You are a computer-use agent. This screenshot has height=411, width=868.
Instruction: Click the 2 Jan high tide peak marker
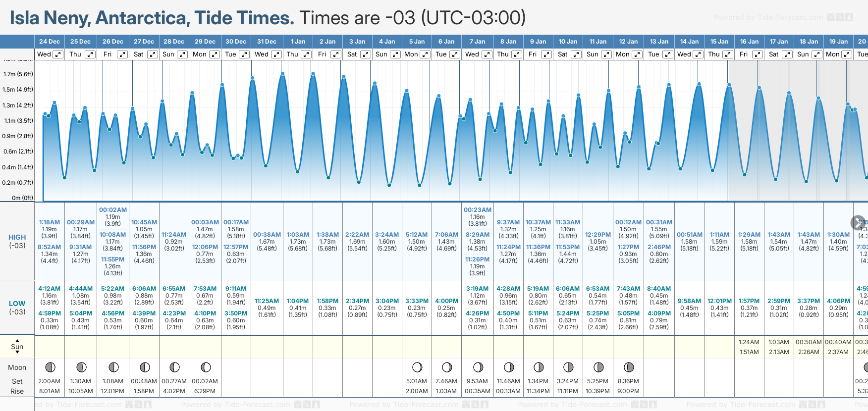pyautogui.click(x=313, y=74)
